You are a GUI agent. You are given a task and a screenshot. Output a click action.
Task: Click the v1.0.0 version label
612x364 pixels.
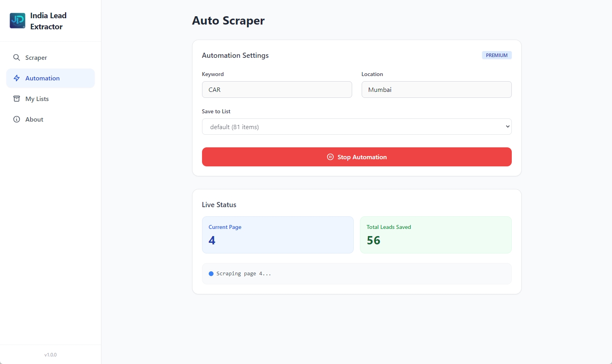coord(50,355)
